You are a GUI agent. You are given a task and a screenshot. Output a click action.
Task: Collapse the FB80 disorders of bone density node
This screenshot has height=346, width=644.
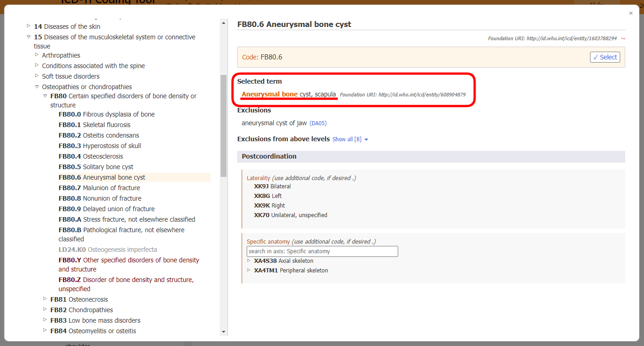tap(44, 96)
